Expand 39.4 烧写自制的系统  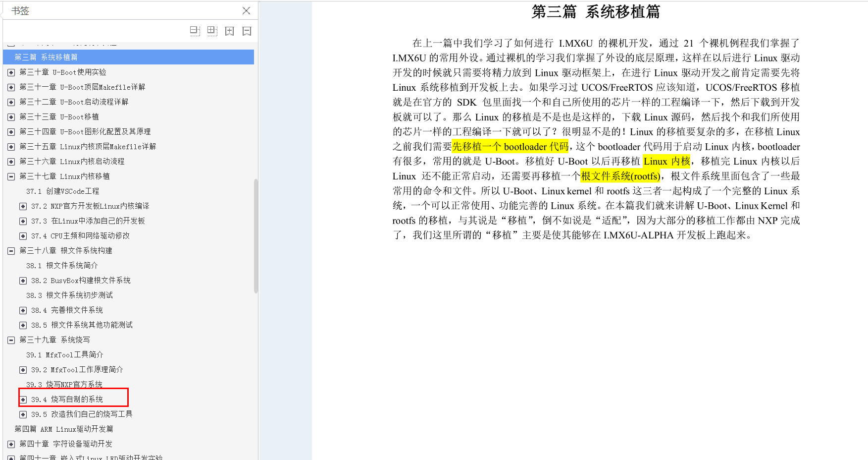[x=23, y=400]
